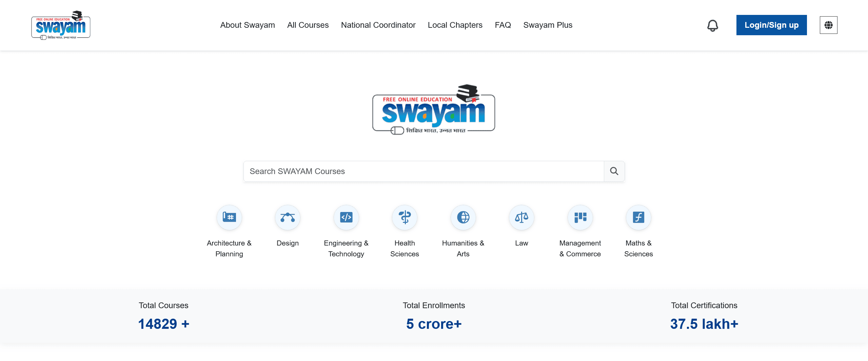Select the Health Sciences icon
The image size is (868, 361).
click(x=405, y=217)
